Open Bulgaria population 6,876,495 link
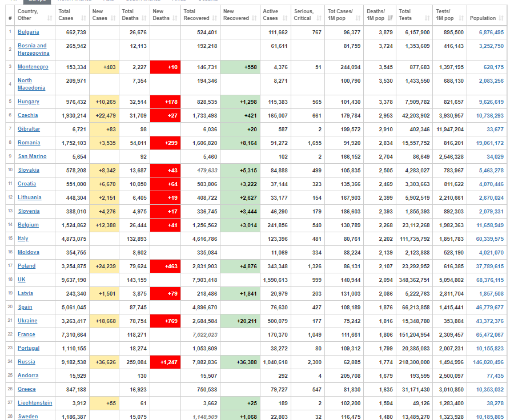 coord(491,32)
